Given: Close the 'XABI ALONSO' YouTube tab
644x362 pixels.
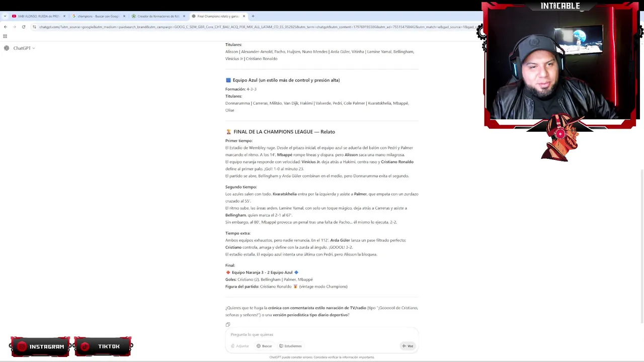Looking at the screenshot, I should tap(64, 16).
